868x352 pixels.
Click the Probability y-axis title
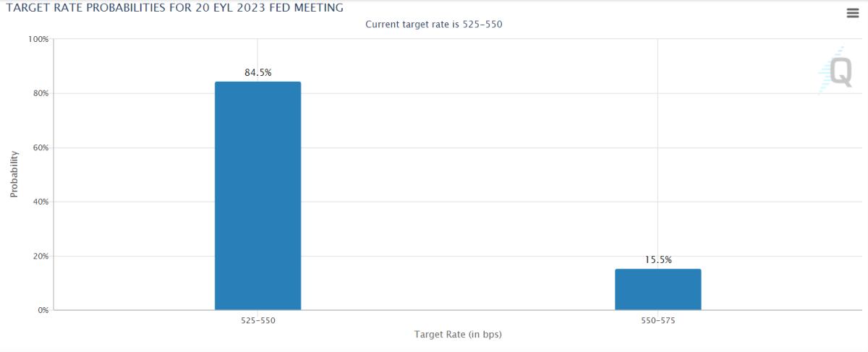click(14, 174)
